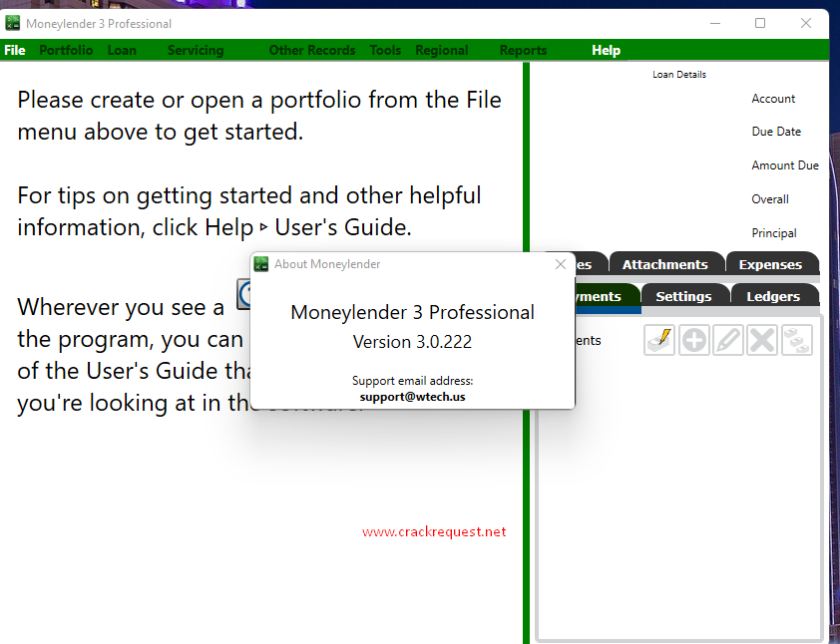The image size is (840, 644).
Task: Switch to the Ledgers tab
Action: pos(773,296)
